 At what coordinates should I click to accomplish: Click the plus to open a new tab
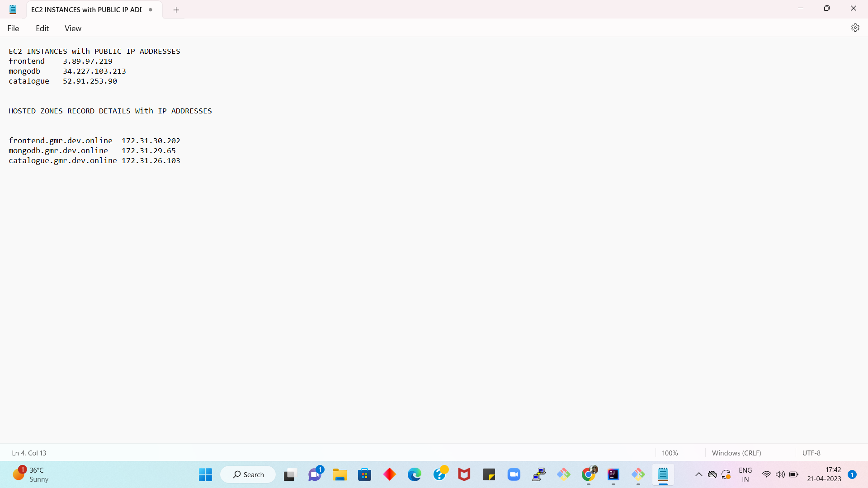point(176,9)
